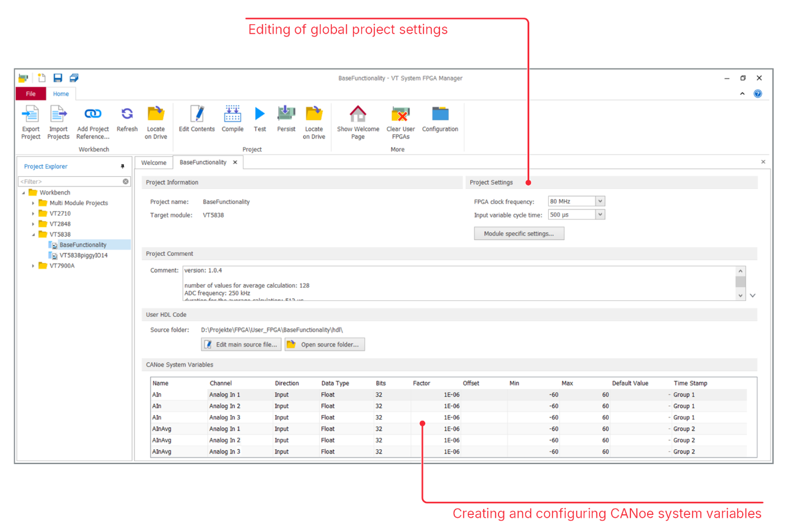
Task: Click the Direction column header
Action: [x=287, y=383]
